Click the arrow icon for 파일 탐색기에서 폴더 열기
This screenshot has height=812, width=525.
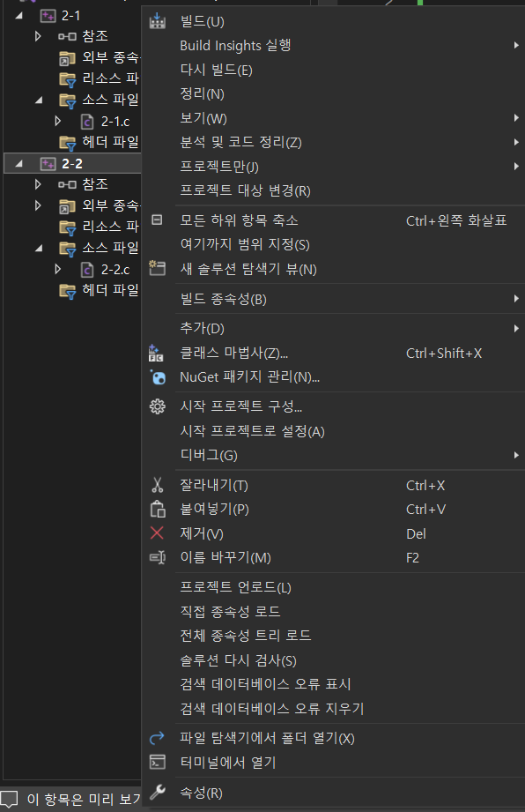tap(157, 737)
